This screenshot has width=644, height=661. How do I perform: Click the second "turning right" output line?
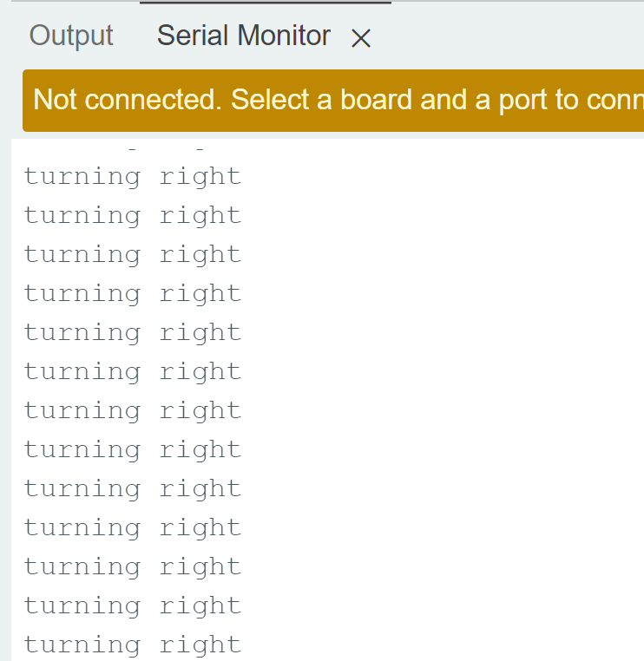tap(132, 216)
